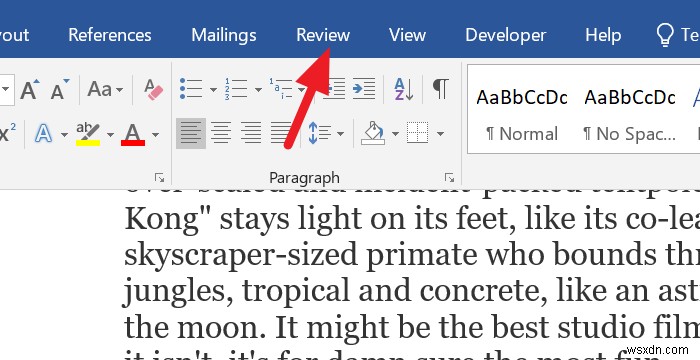Screen dimensions: 700x360
Task: Apply bulleted list formatting
Action: click(191, 88)
